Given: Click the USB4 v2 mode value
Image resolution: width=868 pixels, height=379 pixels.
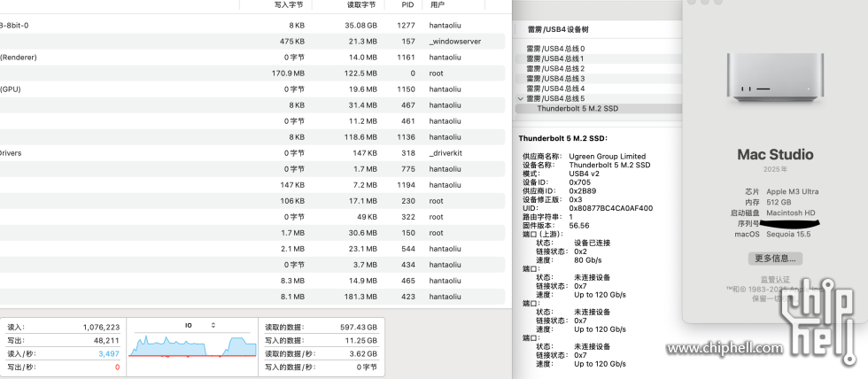Looking at the screenshot, I should click(x=584, y=174).
